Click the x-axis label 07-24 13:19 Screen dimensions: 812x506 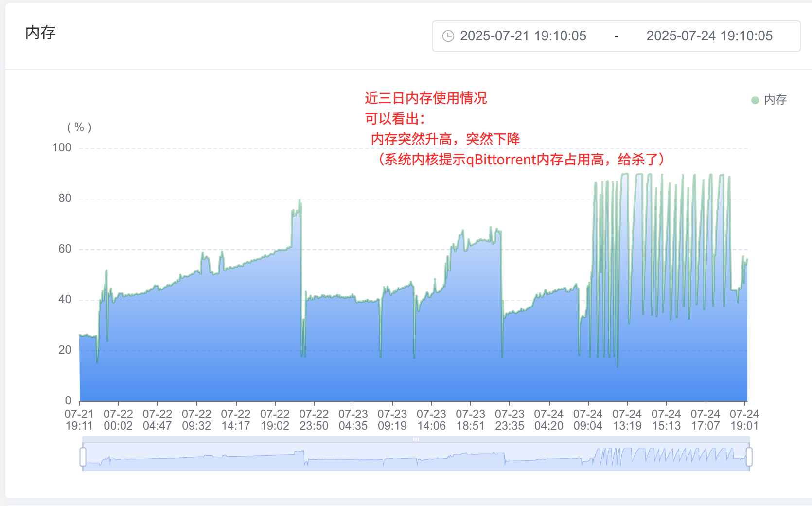(x=627, y=420)
